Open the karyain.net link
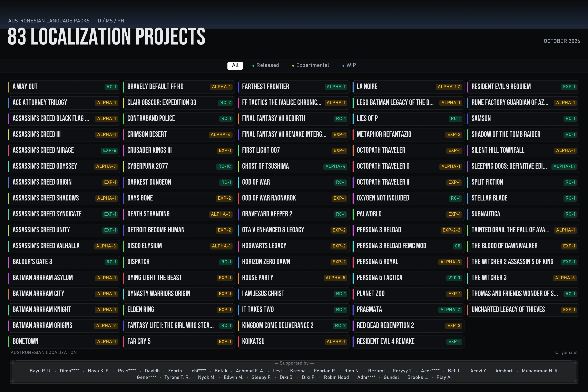 click(566, 353)
